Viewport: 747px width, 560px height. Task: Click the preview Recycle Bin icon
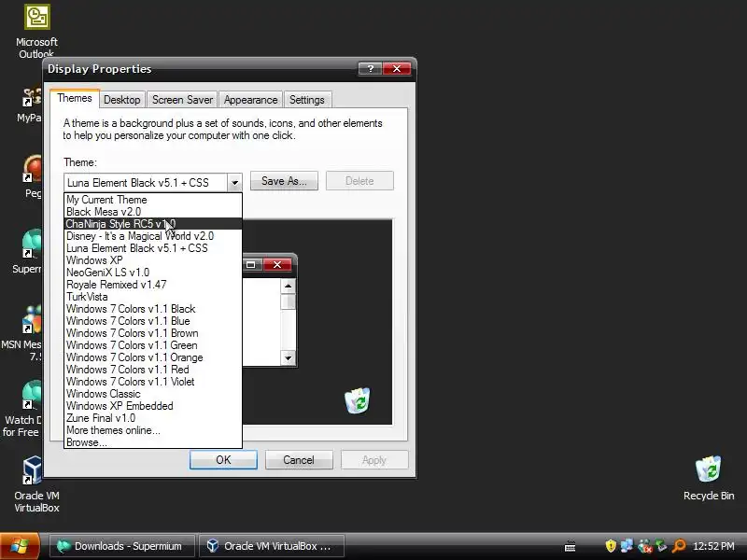(357, 400)
